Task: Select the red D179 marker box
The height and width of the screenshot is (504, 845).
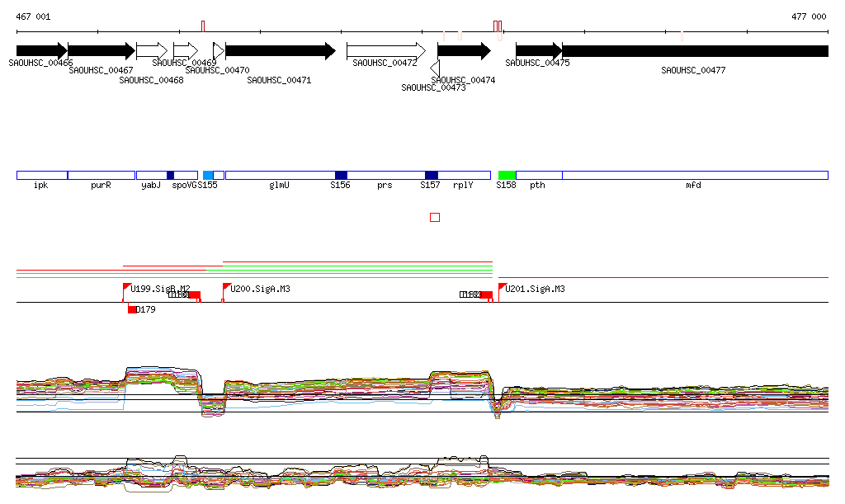Action: pos(132,309)
